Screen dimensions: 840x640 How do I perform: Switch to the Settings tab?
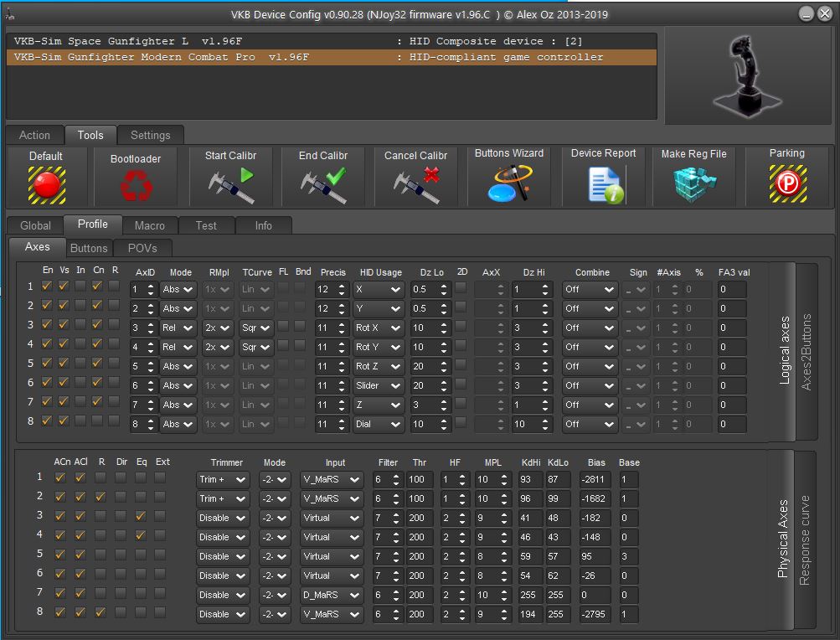pyautogui.click(x=151, y=135)
